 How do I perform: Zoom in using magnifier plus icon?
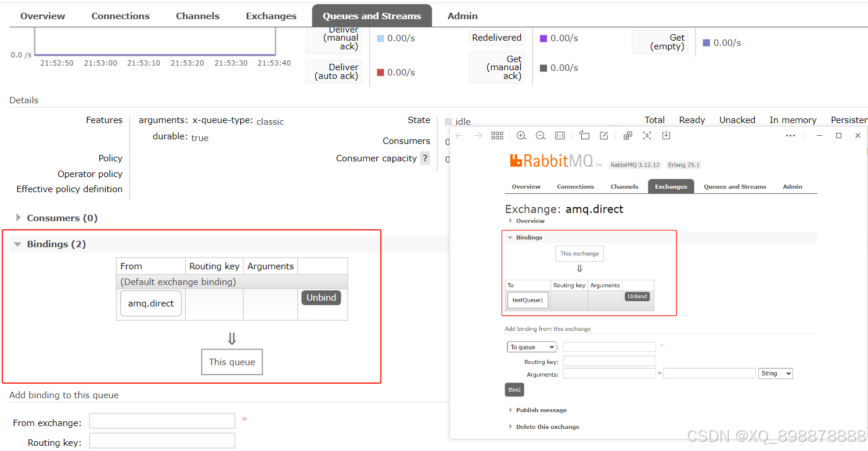pyautogui.click(x=521, y=135)
